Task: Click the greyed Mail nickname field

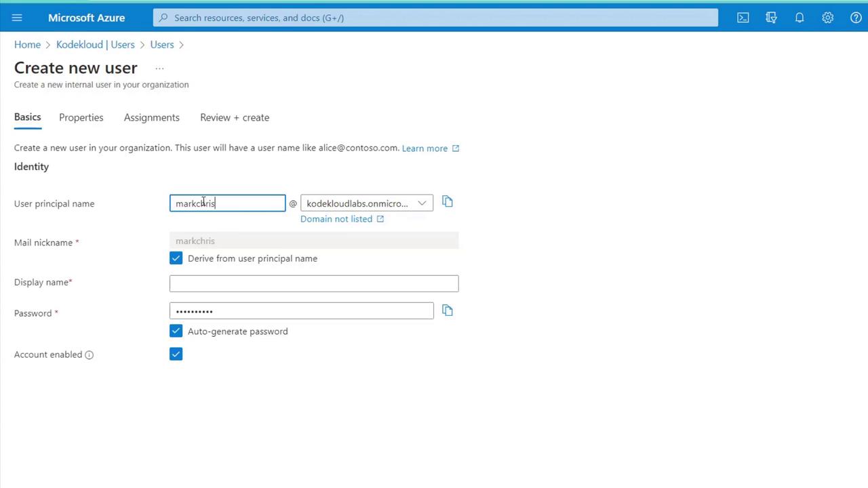Action: click(x=314, y=241)
